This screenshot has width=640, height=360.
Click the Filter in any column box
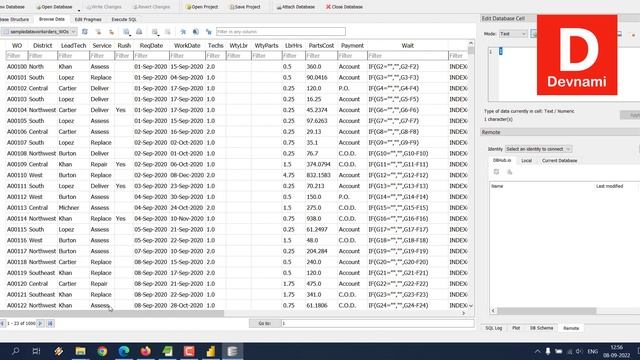[x=280, y=31]
